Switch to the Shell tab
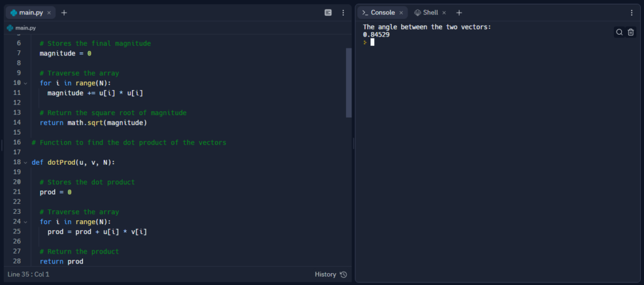 click(x=430, y=13)
